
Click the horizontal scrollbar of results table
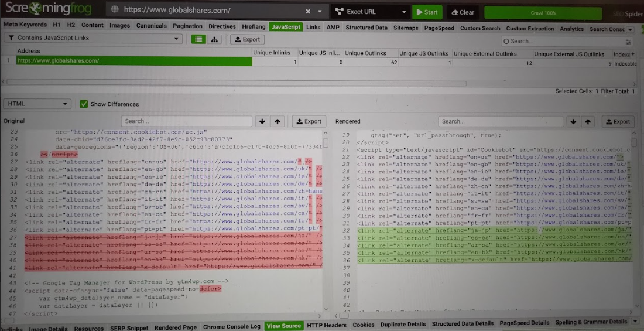(x=236, y=83)
